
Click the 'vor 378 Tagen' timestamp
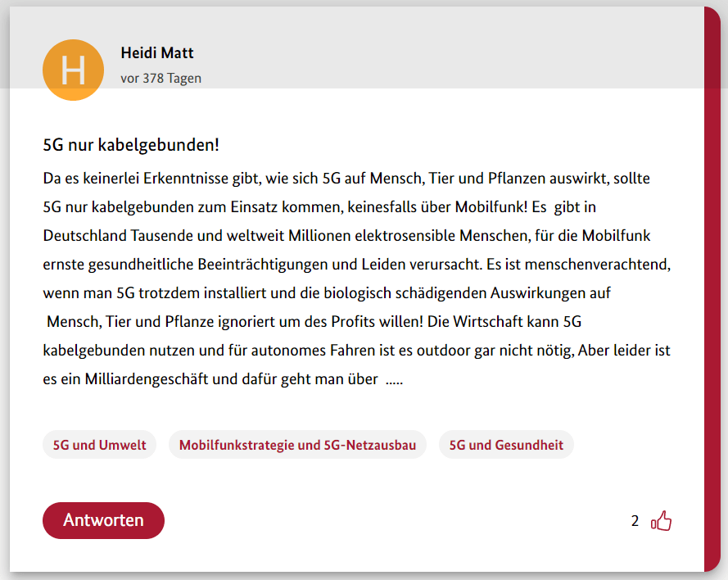click(161, 79)
